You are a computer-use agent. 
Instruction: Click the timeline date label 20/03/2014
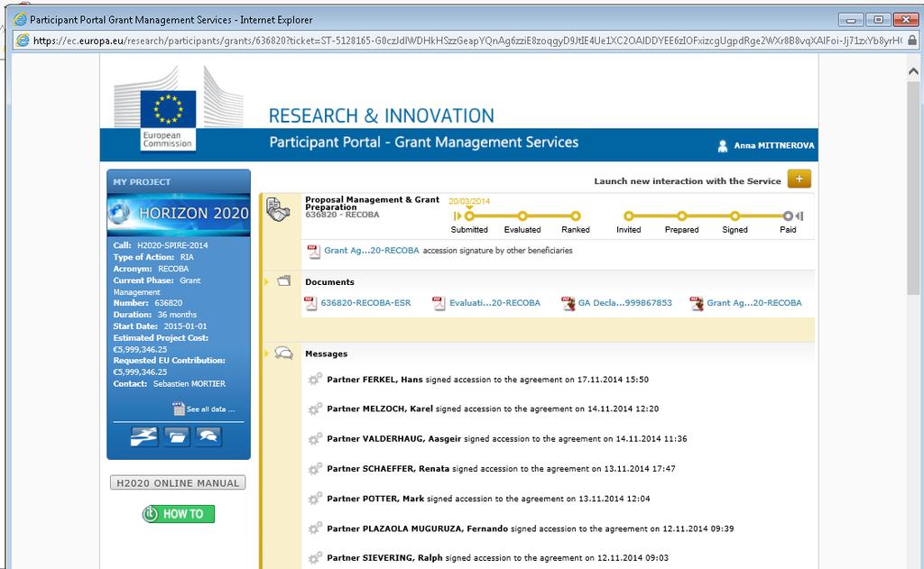[x=469, y=201]
